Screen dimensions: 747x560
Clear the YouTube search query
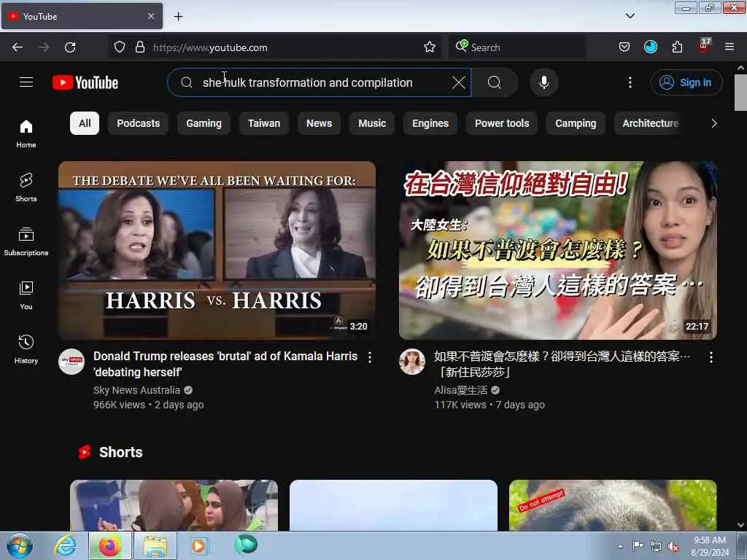pyautogui.click(x=458, y=82)
